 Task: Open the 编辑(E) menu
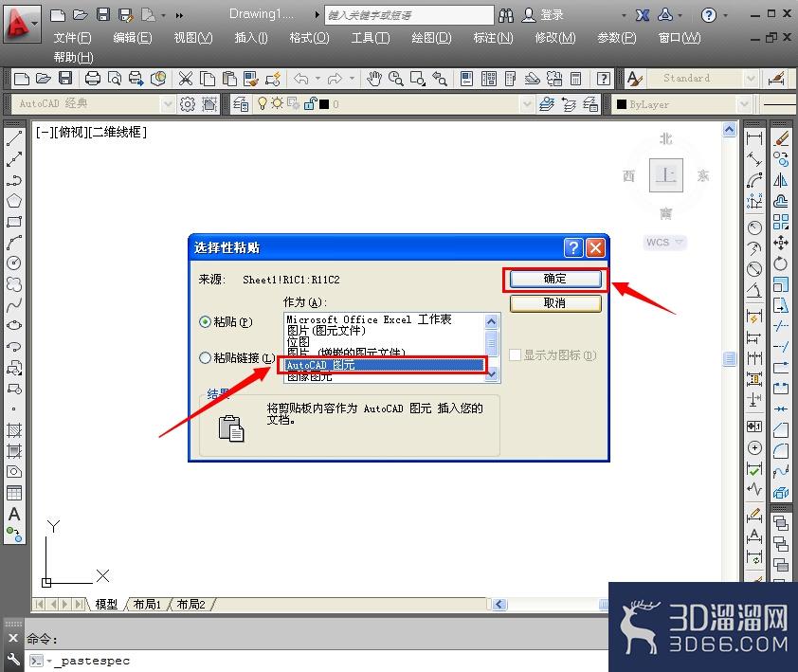coord(133,38)
